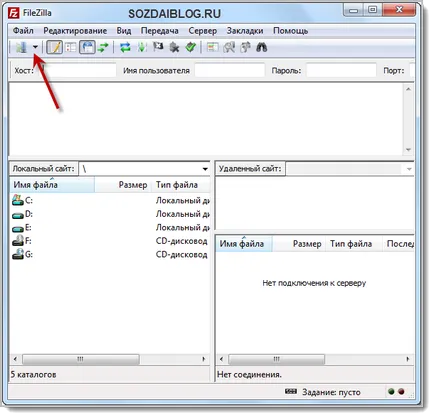Click the 5 каталогов status text

pyautogui.click(x=33, y=374)
